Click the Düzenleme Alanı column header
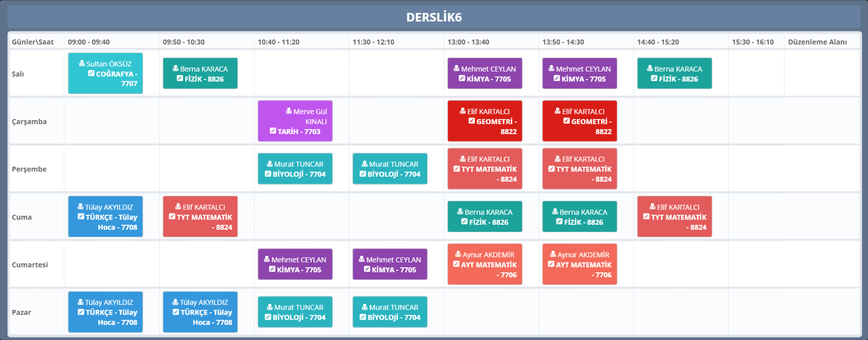 tap(817, 42)
